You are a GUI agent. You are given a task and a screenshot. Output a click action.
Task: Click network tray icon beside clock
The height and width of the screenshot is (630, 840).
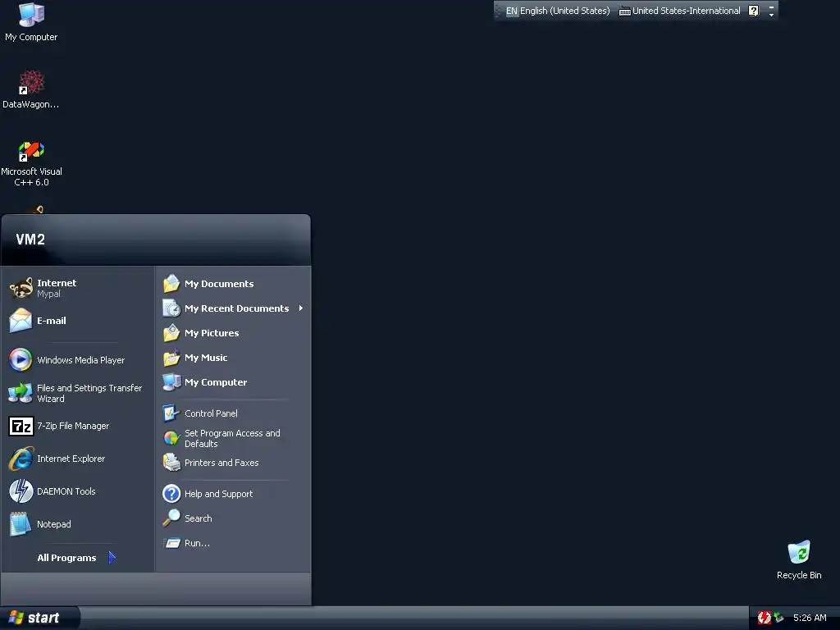point(779,618)
